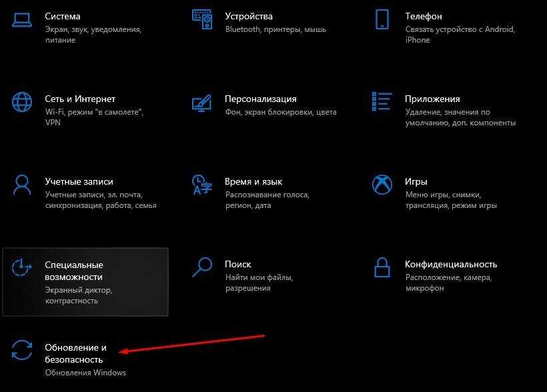547x392 pixels.
Task: Click the list icon for Приложения
Action: pyautogui.click(x=382, y=101)
